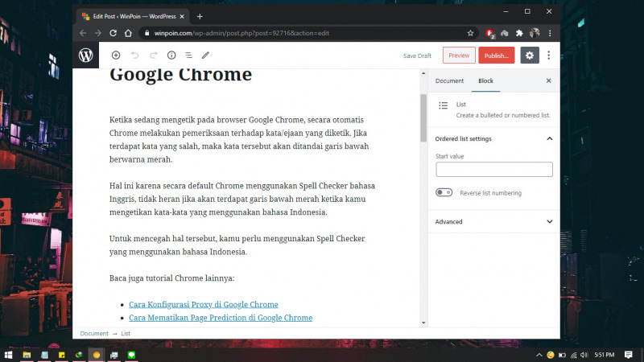Open the green chat app in taskbar
This screenshot has width=644, height=362.
(x=131, y=355)
